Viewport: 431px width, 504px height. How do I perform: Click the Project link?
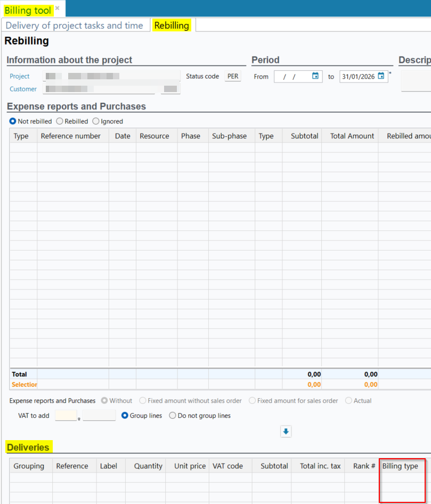click(x=20, y=76)
